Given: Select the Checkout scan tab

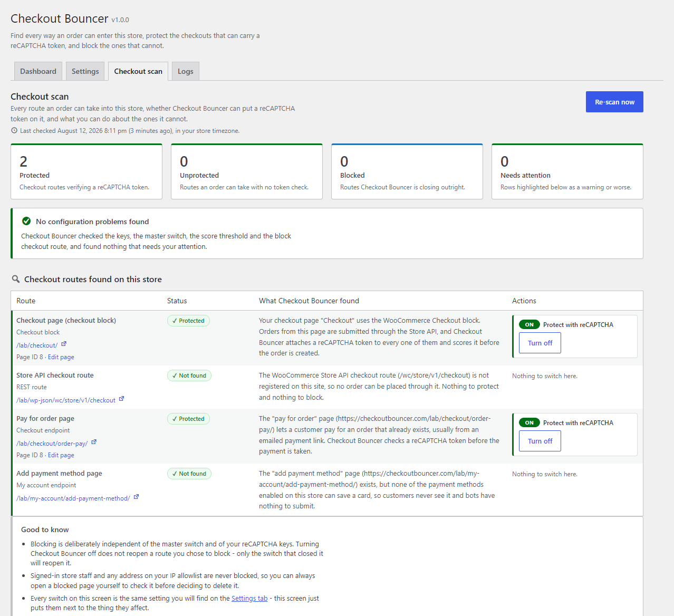Looking at the screenshot, I should [x=138, y=71].
